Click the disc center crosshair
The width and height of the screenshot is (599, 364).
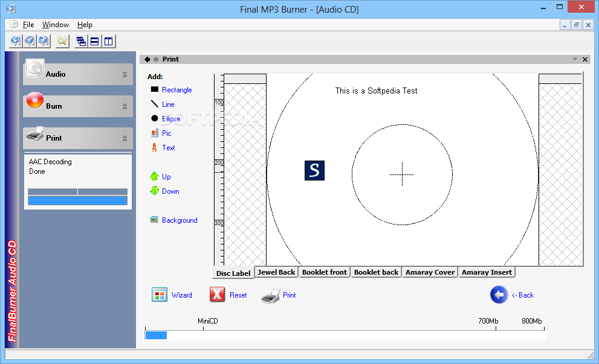click(402, 174)
